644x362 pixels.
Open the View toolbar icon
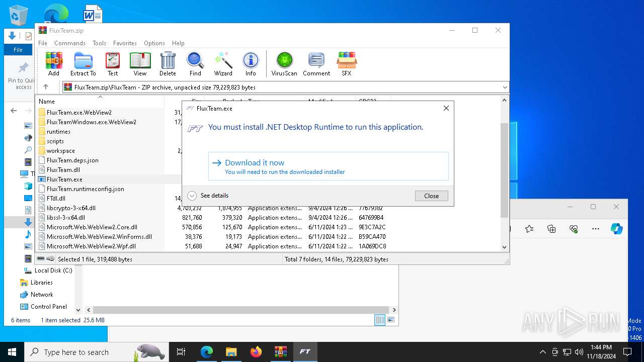tap(140, 64)
